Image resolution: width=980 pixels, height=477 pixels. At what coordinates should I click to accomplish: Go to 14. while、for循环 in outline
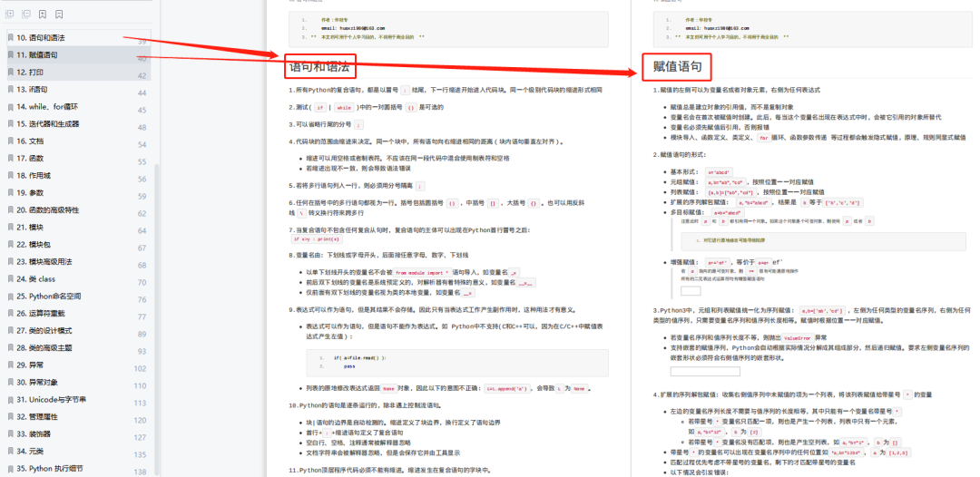[x=79, y=107]
